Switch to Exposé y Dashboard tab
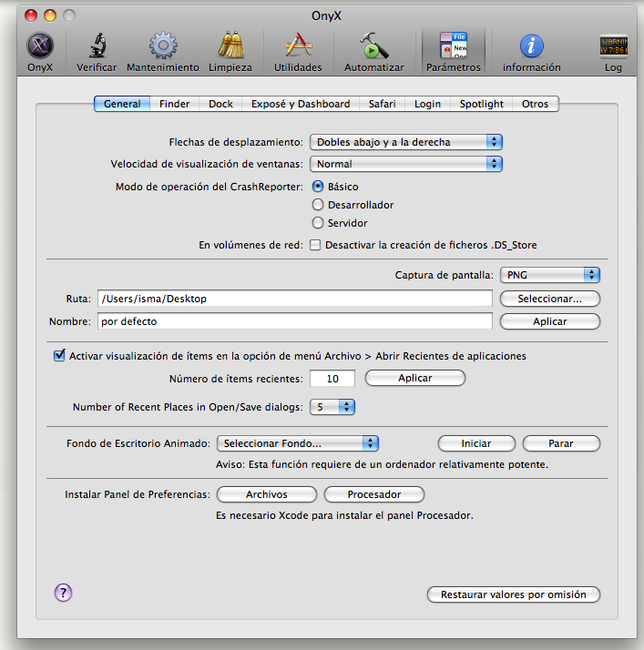Screen dimensions: 644x650 coord(301,104)
